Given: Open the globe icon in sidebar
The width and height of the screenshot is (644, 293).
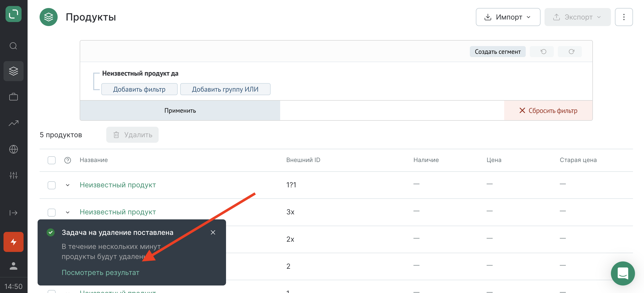Looking at the screenshot, I should tap(14, 149).
